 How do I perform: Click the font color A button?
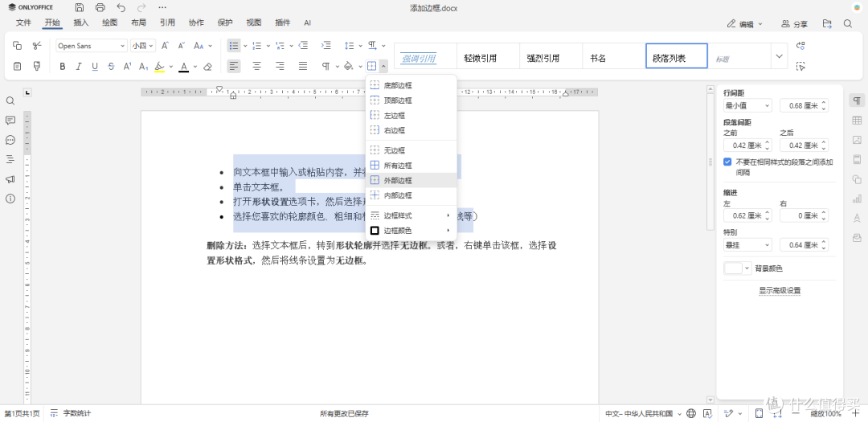pos(184,67)
